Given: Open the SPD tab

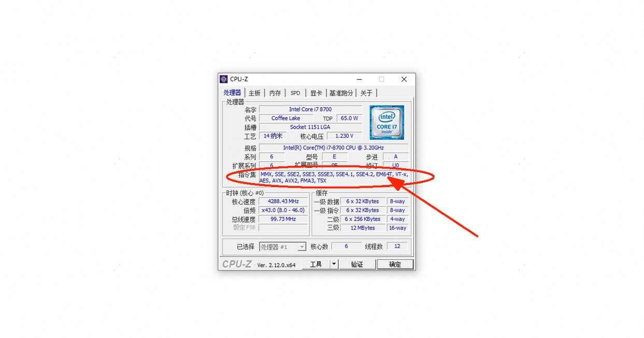Looking at the screenshot, I should coord(295,93).
